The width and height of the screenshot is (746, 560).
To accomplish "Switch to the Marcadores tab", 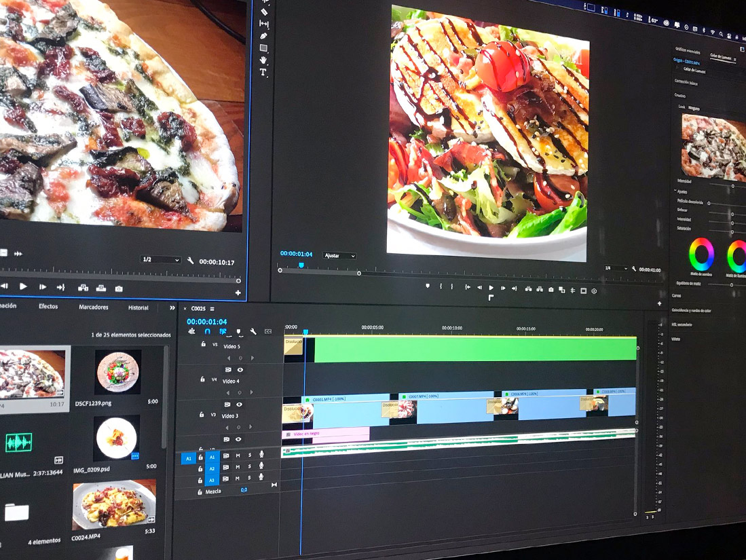I will [x=93, y=307].
